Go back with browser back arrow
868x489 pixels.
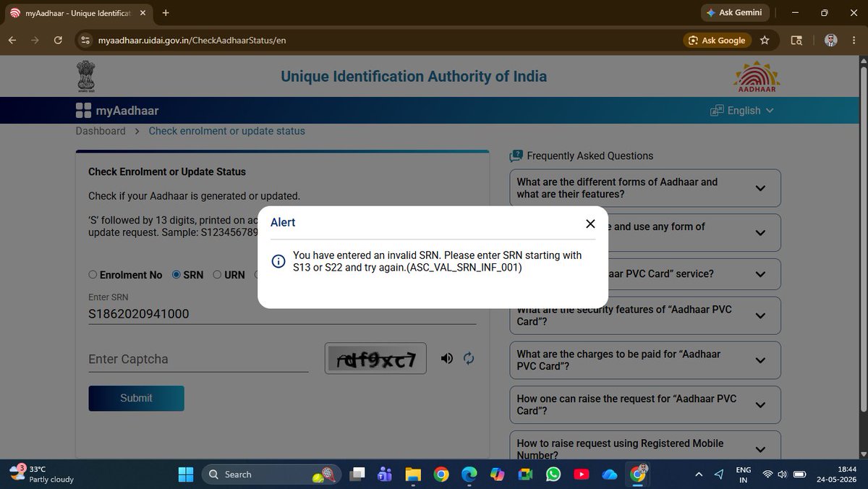click(12, 41)
